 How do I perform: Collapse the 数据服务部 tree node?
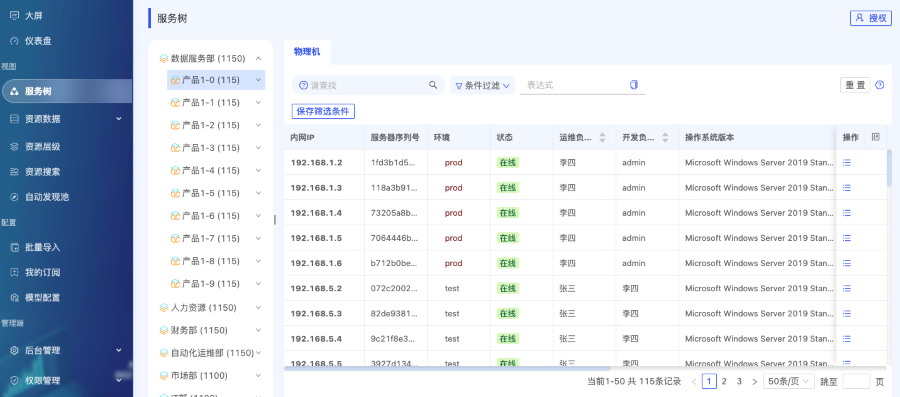(x=258, y=59)
